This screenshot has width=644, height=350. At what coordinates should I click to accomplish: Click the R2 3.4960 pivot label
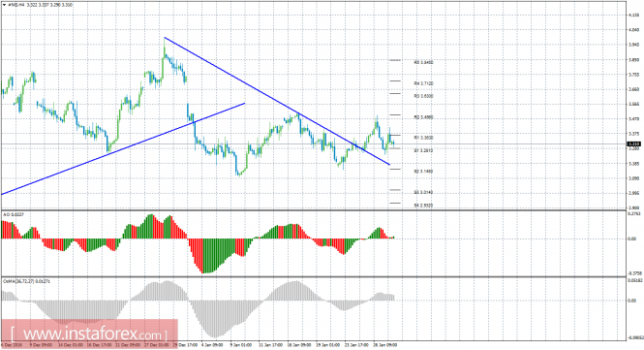click(x=423, y=117)
